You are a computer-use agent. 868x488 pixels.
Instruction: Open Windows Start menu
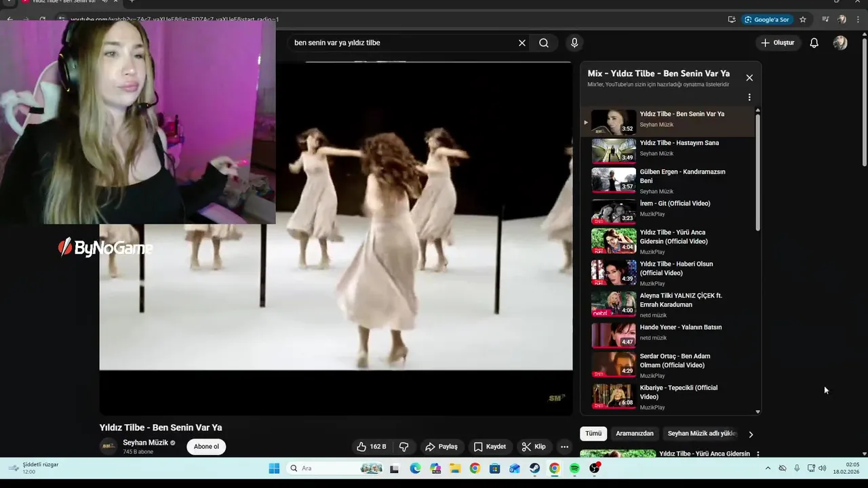tap(274, 468)
